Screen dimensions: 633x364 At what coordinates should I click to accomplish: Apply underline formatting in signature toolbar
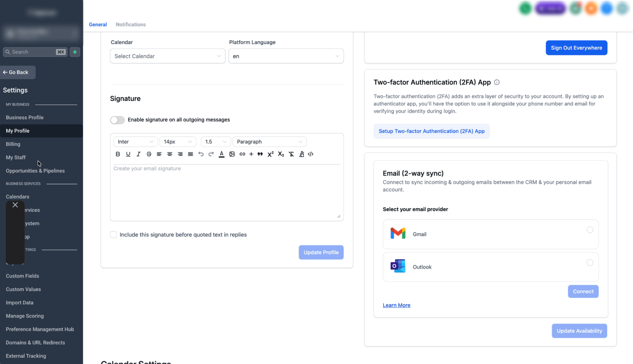[x=128, y=154]
